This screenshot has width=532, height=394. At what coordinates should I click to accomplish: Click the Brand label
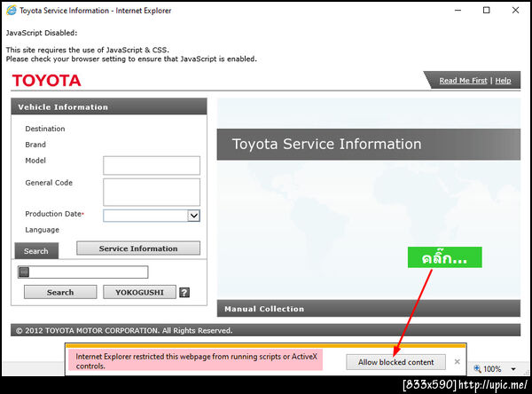pos(35,145)
